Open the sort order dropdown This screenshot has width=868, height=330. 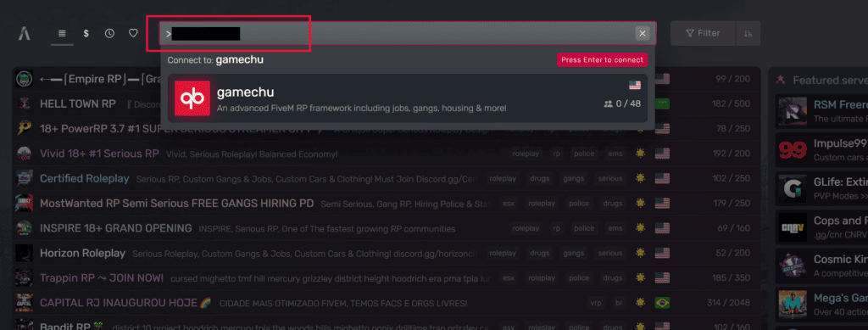(748, 33)
